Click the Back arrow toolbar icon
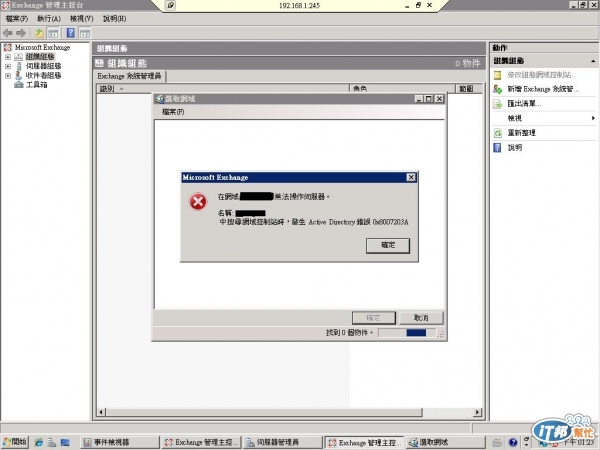This screenshot has width=600, height=450. pos(8,33)
